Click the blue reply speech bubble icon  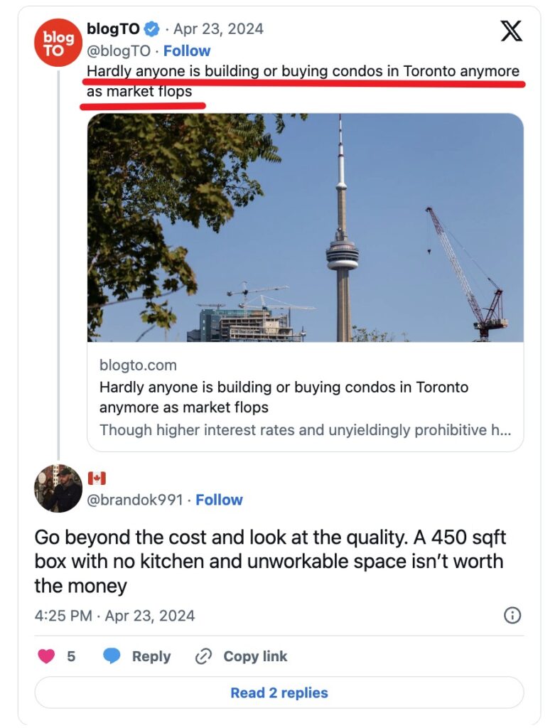[112, 656]
